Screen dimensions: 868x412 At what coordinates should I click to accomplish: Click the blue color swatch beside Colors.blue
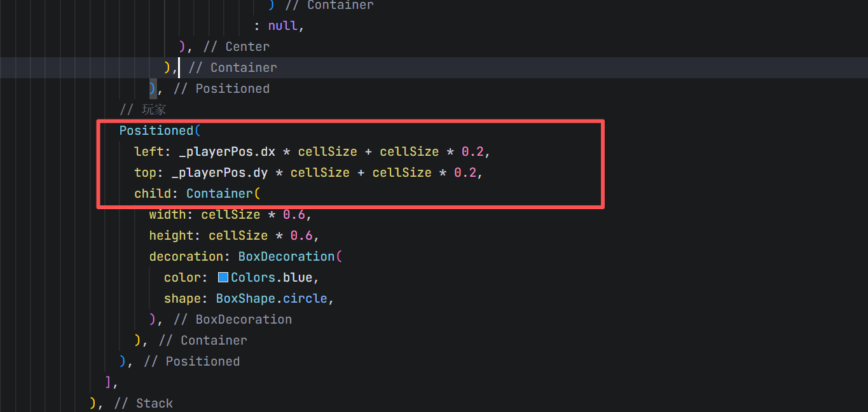pyautogui.click(x=223, y=278)
